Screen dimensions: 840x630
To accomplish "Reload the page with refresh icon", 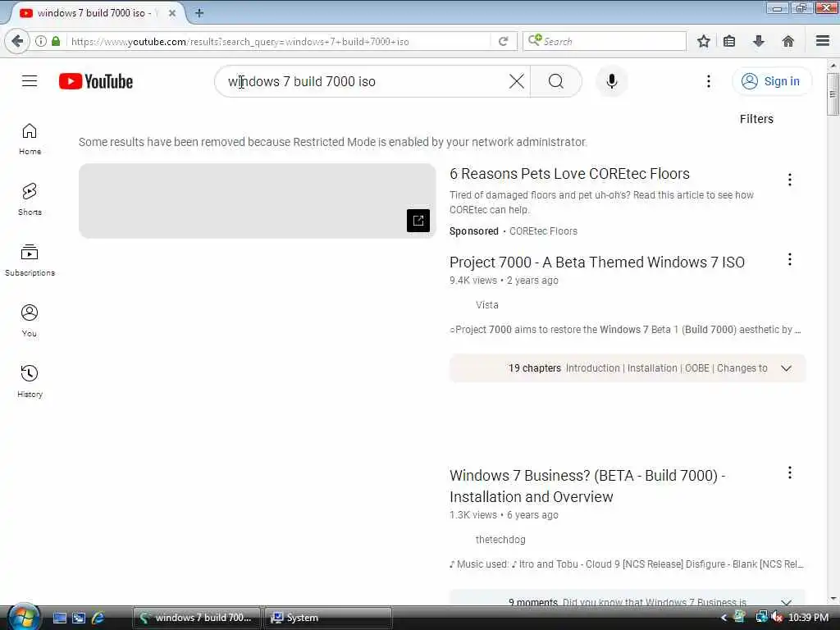I will coord(503,41).
